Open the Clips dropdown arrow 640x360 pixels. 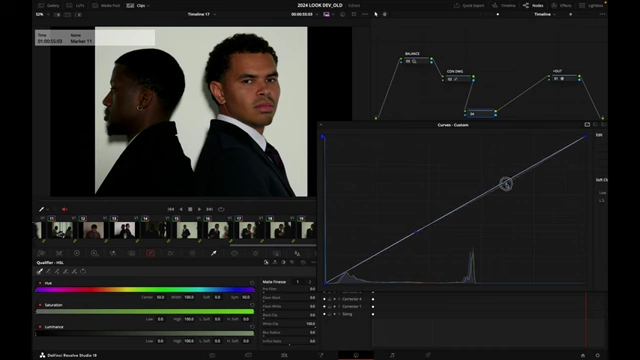[x=148, y=6]
